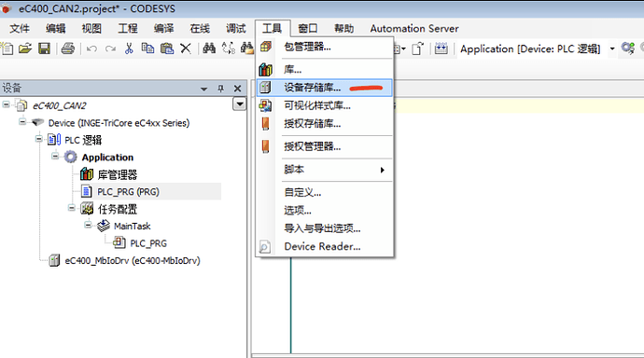Screen dimensions: 644x358
Task: Collapse the MainTask tree node
Action: point(89,225)
